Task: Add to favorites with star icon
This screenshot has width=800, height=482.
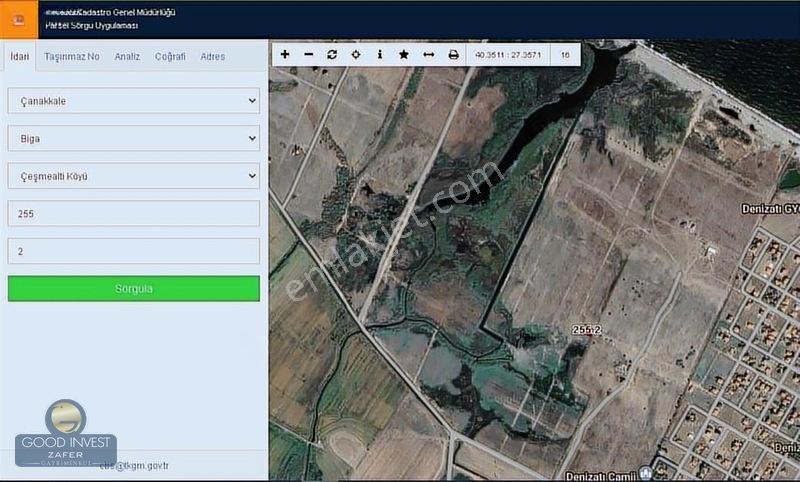Action: (404, 55)
